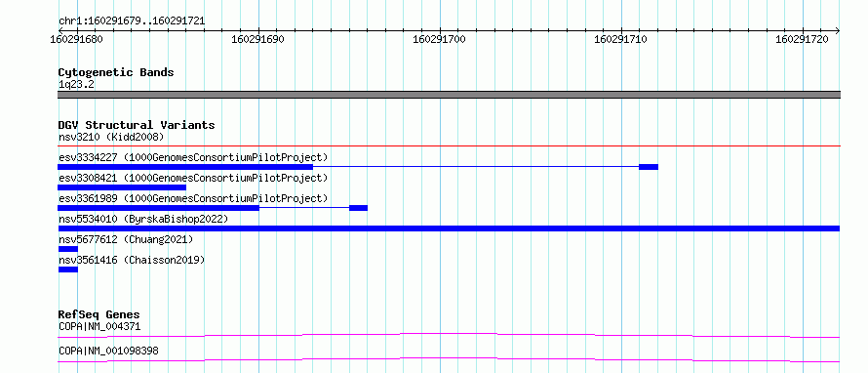Click the red nsv3210 variant line
The image size is (868, 373).
[449, 146]
